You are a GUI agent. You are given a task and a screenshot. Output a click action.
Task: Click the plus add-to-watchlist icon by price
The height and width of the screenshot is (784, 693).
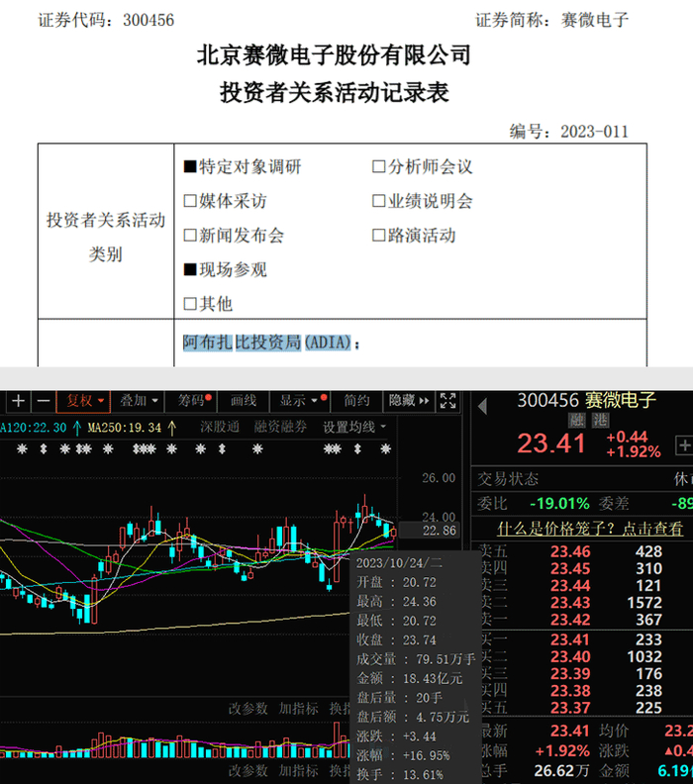coord(684,444)
